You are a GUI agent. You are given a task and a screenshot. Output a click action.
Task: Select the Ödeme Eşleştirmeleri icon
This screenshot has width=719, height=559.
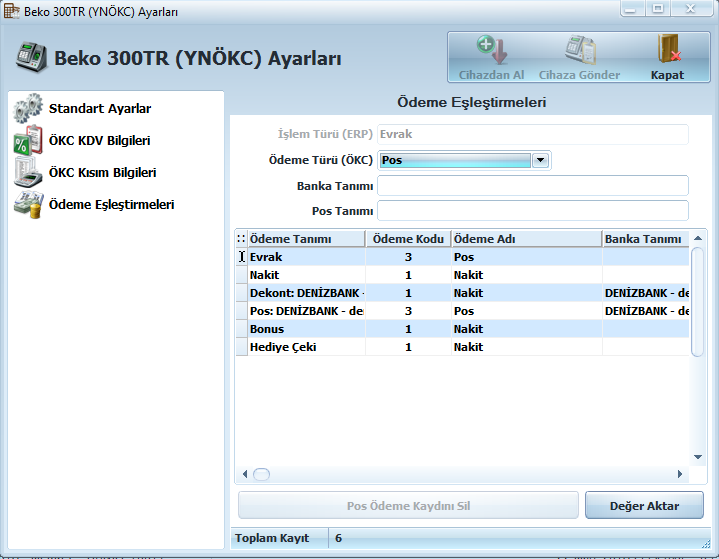28,205
